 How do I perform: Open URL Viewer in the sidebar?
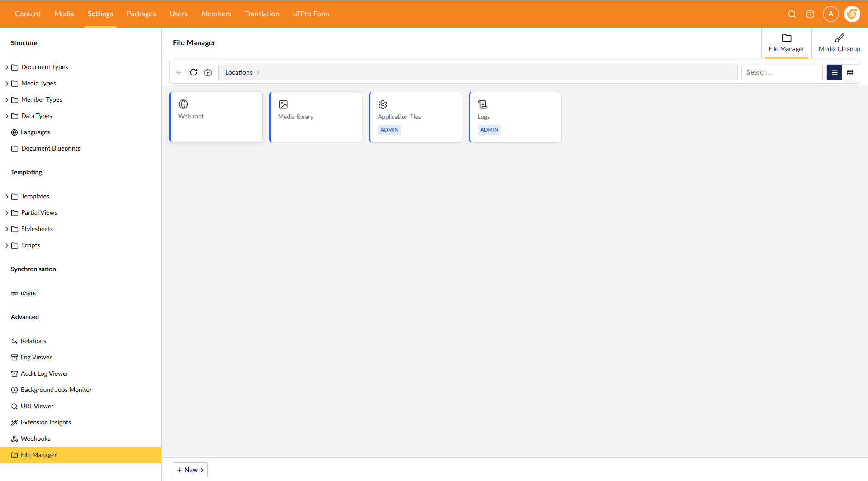click(37, 406)
